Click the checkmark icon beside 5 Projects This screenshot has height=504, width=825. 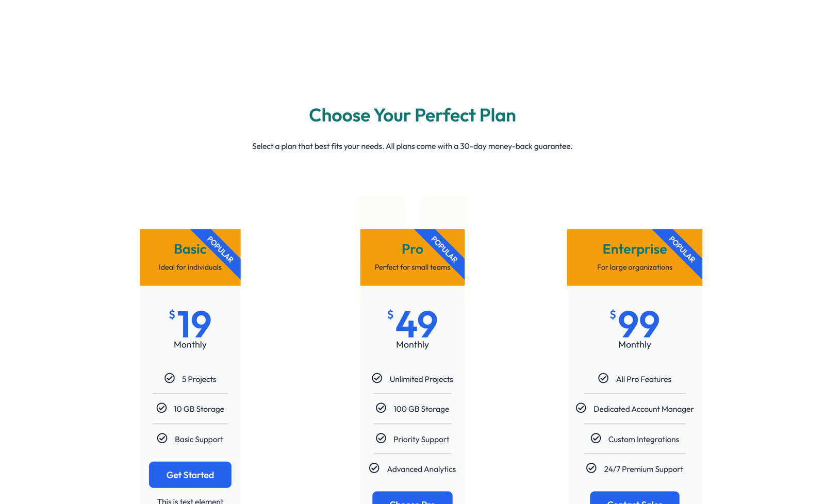(x=170, y=378)
